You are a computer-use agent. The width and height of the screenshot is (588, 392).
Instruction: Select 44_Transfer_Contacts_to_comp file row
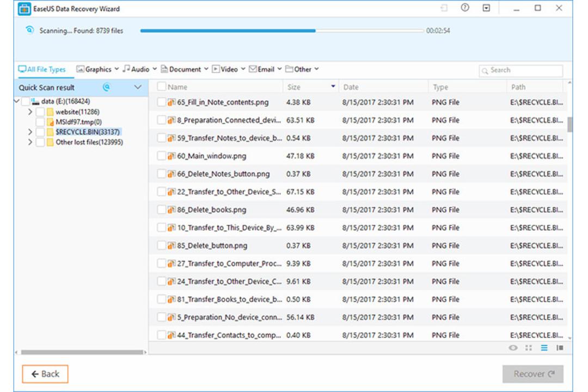click(x=358, y=334)
